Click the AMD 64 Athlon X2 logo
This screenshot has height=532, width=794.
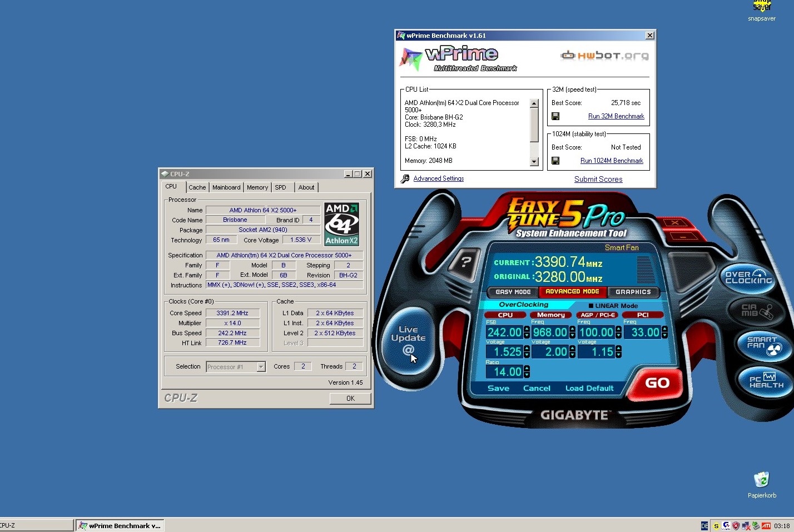click(x=341, y=224)
